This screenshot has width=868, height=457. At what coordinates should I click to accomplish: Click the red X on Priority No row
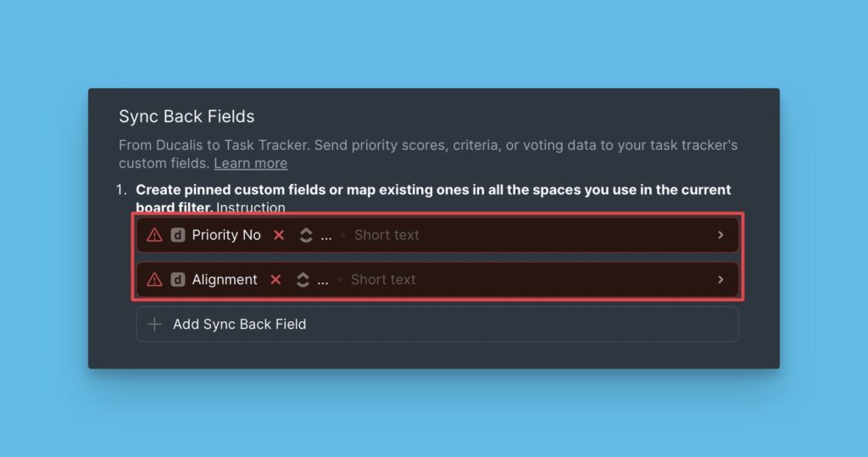pyautogui.click(x=279, y=235)
